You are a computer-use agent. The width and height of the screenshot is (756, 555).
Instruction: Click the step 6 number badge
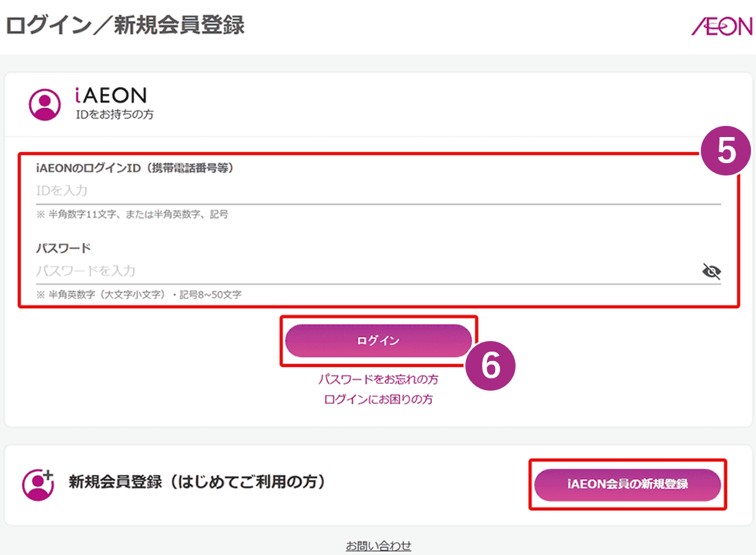click(x=490, y=367)
